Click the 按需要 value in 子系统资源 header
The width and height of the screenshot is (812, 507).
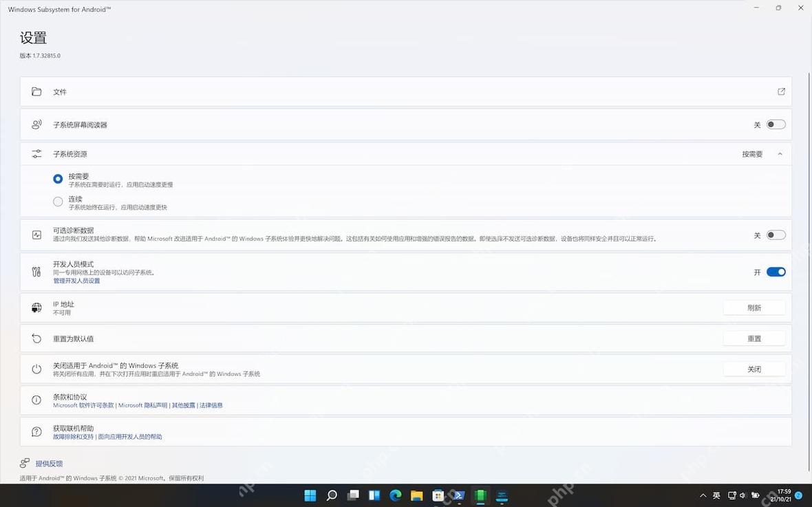coord(752,154)
